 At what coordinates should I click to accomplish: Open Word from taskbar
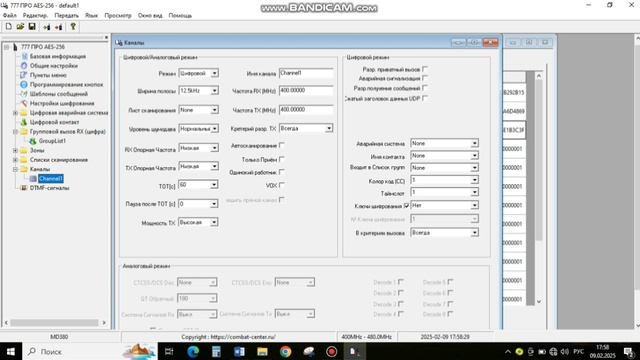coord(239,351)
